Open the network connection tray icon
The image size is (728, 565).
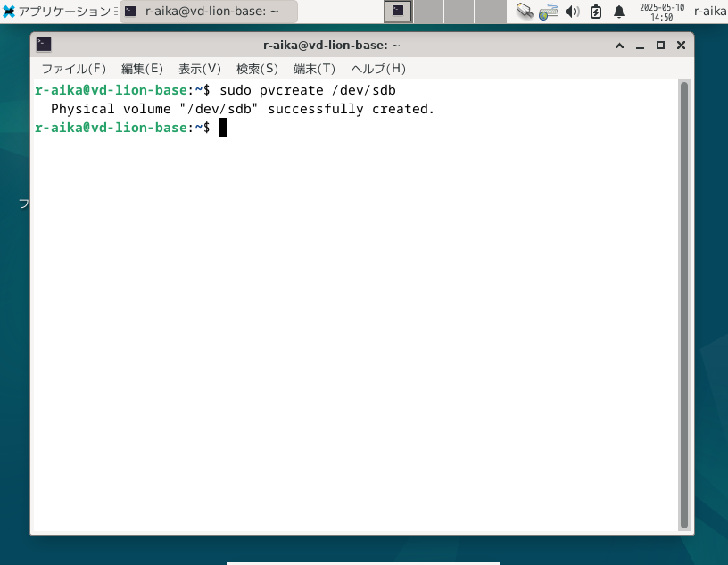click(549, 12)
